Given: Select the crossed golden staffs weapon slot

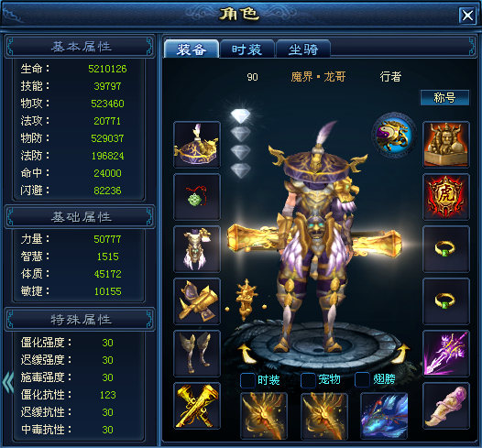Looking at the screenshot, I should tap(197, 406).
